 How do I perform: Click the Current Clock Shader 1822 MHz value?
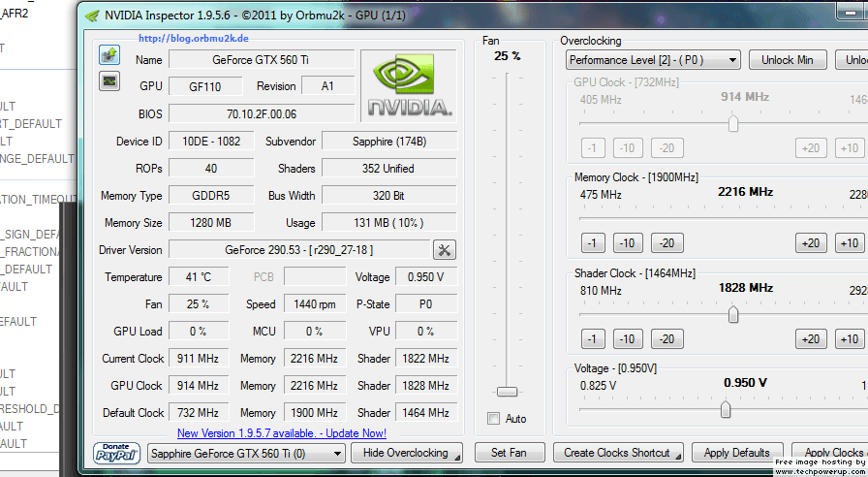[426, 359]
